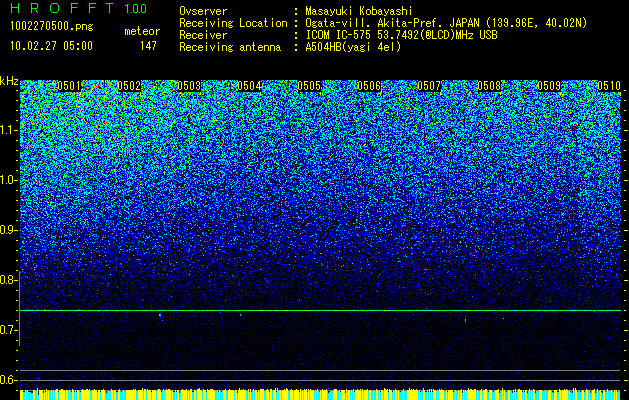Click the kHz axis unit label
This screenshot has width=629, height=400.
9,81
